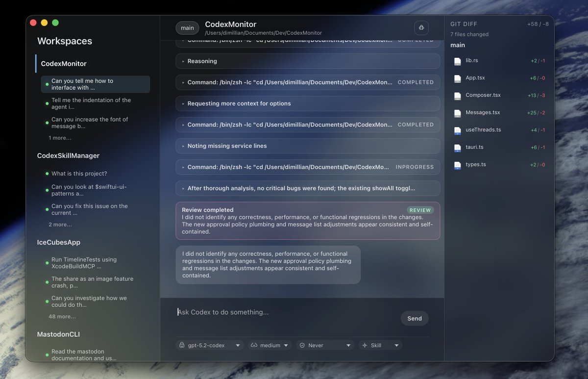Image resolution: width=588 pixels, height=379 pixels.
Task: Expand 'After thorough analysis' entry
Action: [x=308, y=188]
